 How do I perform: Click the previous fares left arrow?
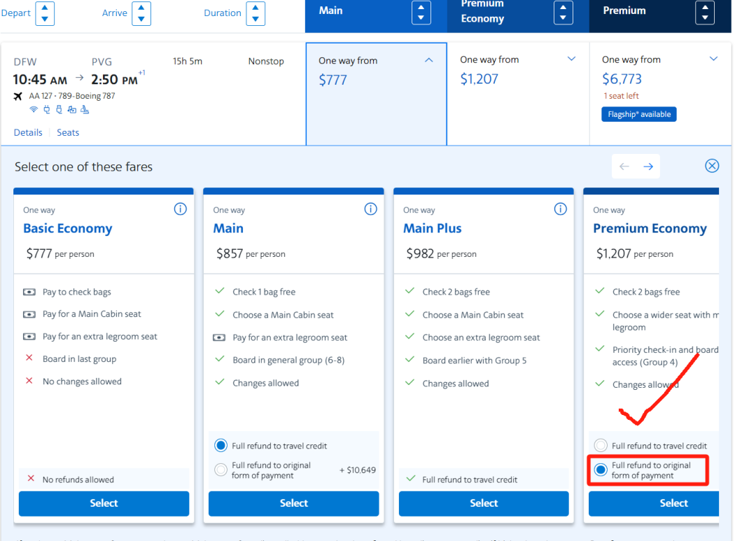[x=624, y=167]
